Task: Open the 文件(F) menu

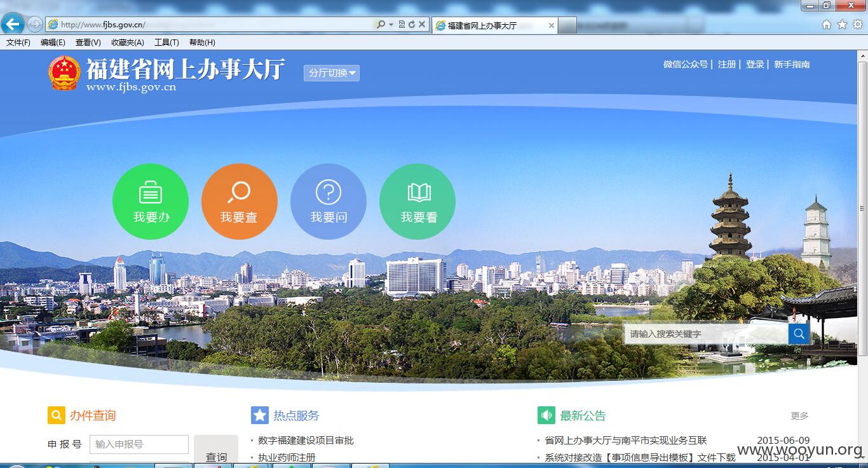Action: click(x=18, y=43)
